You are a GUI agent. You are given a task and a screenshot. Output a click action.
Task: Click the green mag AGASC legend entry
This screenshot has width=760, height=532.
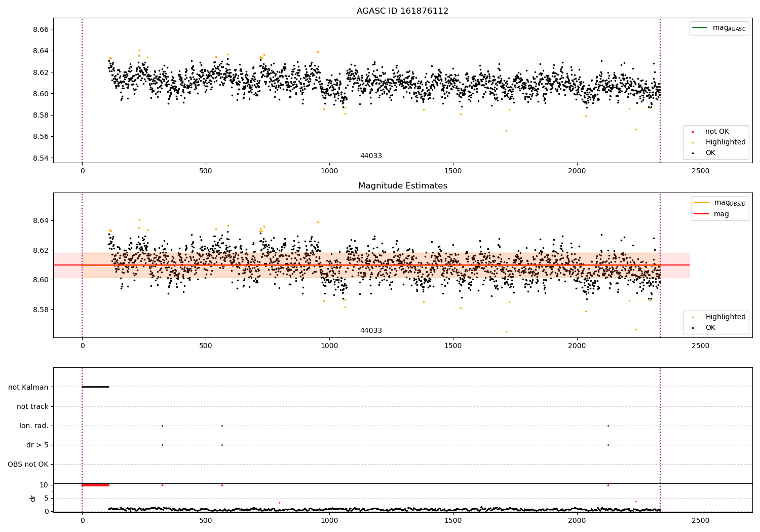719,28
